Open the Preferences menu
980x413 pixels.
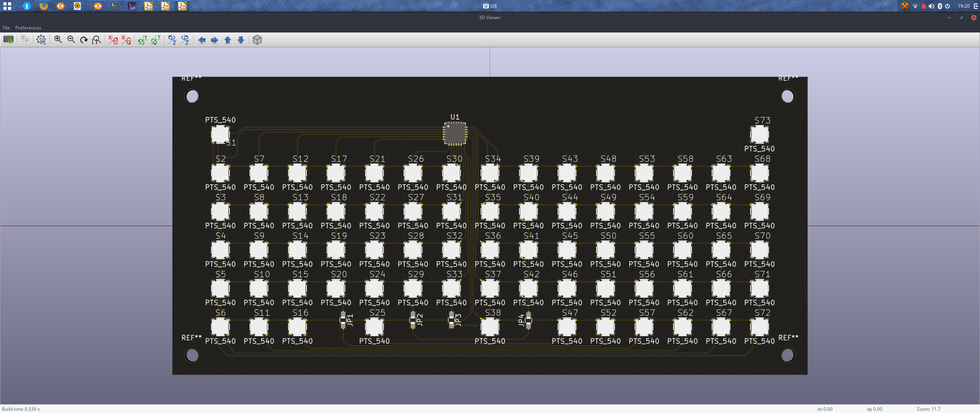[x=28, y=28]
